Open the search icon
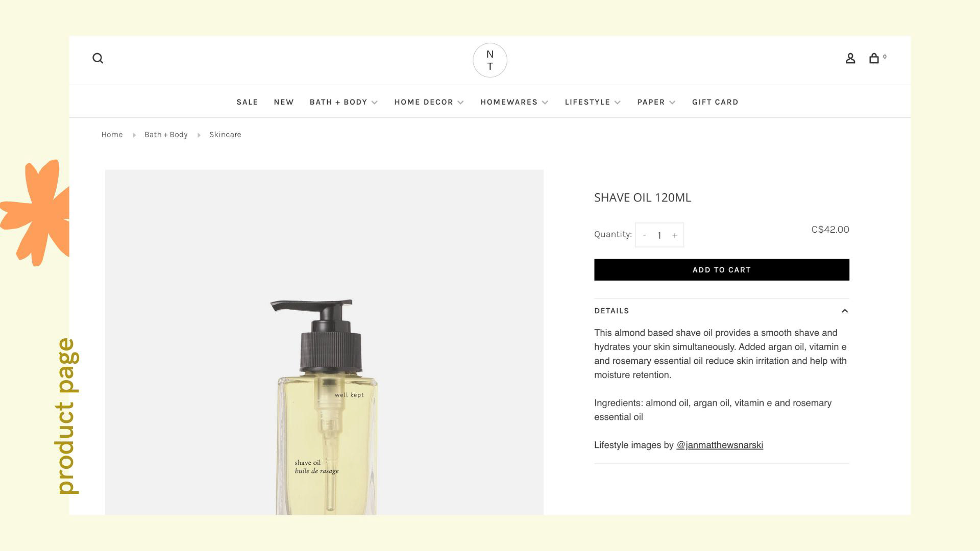Screen dimensions: 980x551 point(97,58)
